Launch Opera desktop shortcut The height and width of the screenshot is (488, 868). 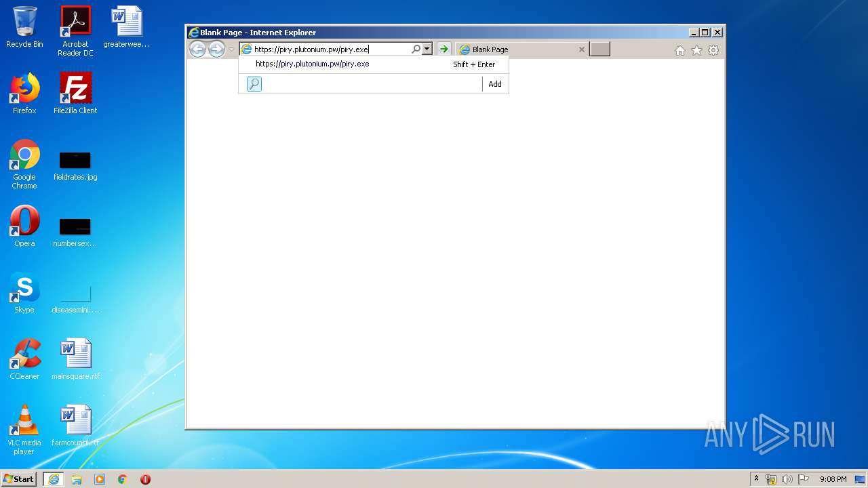[24, 226]
